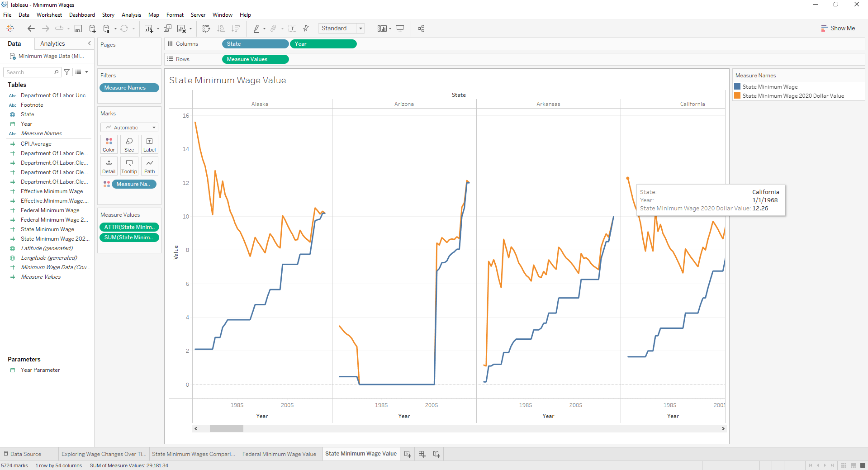
Task: Toggle show mark labels toolbar button
Action: point(293,28)
